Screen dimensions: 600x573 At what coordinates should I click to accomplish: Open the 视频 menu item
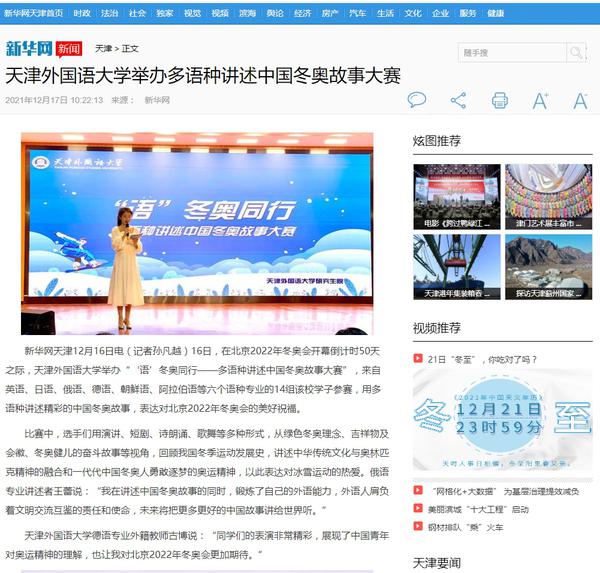(219, 13)
